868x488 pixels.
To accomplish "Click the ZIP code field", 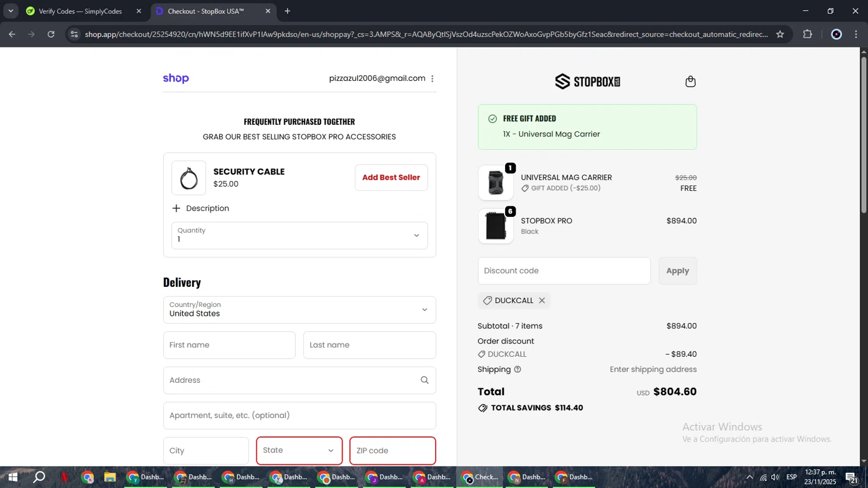I will pos(393,450).
